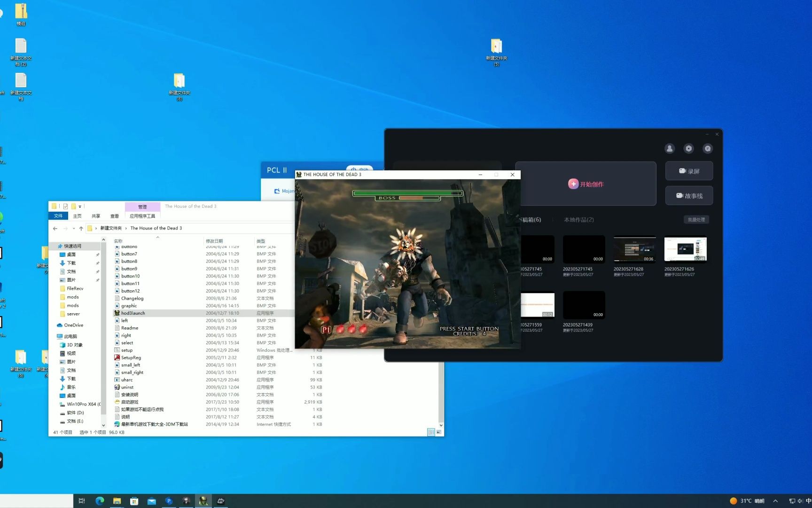Show hidden system tray icons
Viewport: 812px width, 508px height.
(x=775, y=501)
